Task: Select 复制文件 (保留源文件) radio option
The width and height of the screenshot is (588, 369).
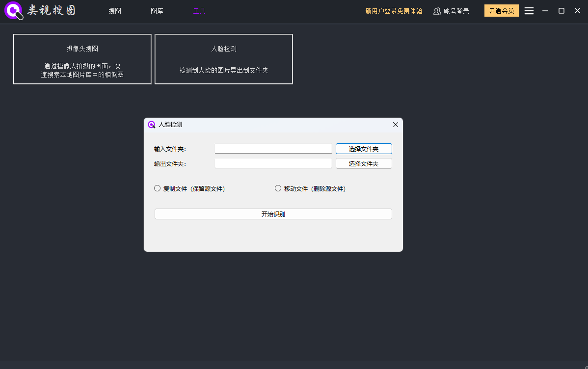Action: click(x=158, y=188)
